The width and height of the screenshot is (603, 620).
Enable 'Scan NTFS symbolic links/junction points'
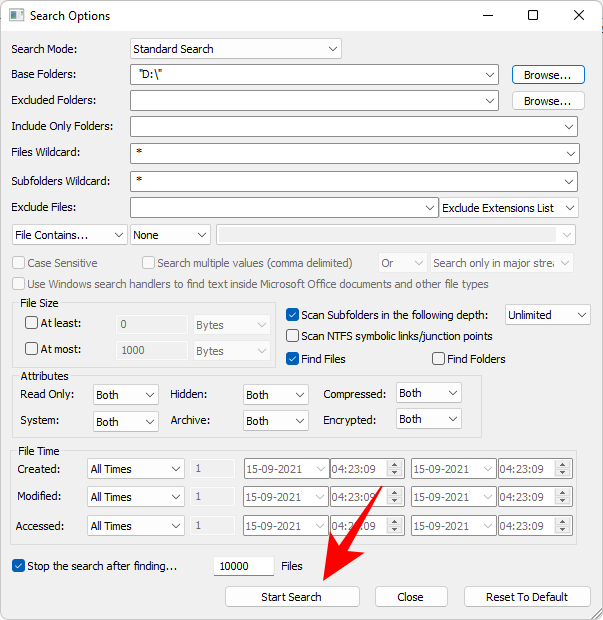(x=293, y=336)
